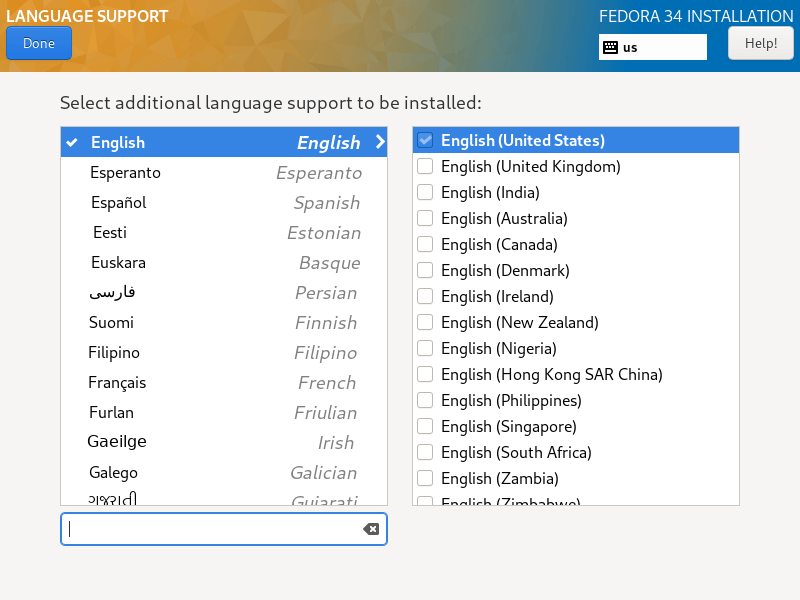The height and width of the screenshot is (600, 800).
Task: Click the checkmark beside English
Action: pyautogui.click(x=72, y=143)
